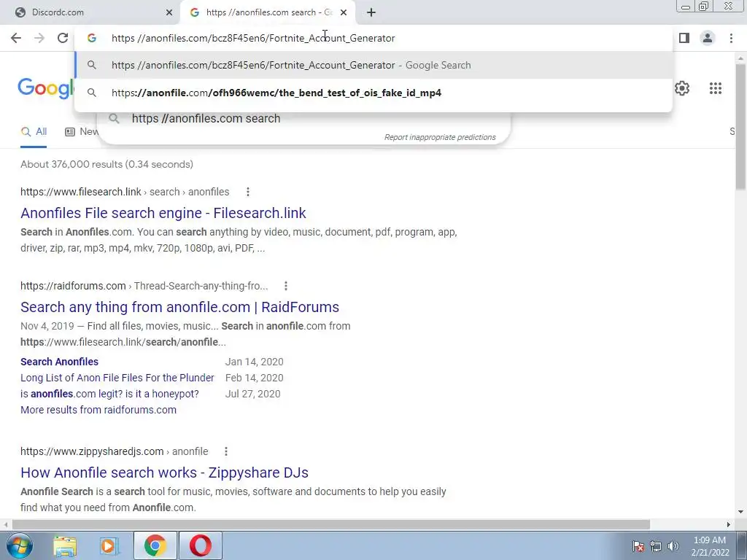Choose the the_bend_test_of_ois_fake_id_mp4 suggestion

(373, 93)
